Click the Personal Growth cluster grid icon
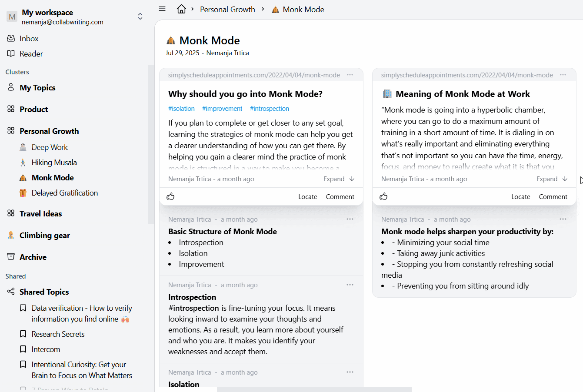 point(11,131)
